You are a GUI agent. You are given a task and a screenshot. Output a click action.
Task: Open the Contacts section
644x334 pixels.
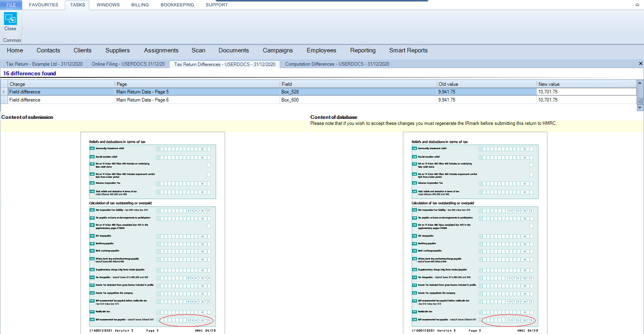click(48, 50)
